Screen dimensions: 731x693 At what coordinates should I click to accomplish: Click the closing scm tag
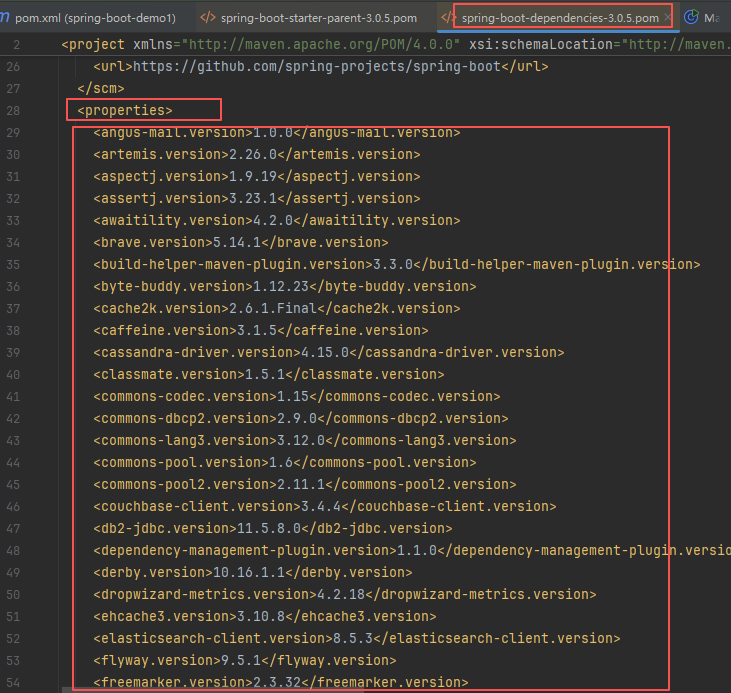click(x=101, y=89)
